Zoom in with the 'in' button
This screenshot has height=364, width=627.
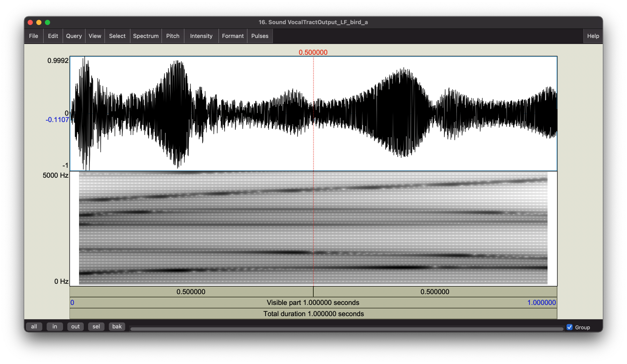tap(55, 327)
